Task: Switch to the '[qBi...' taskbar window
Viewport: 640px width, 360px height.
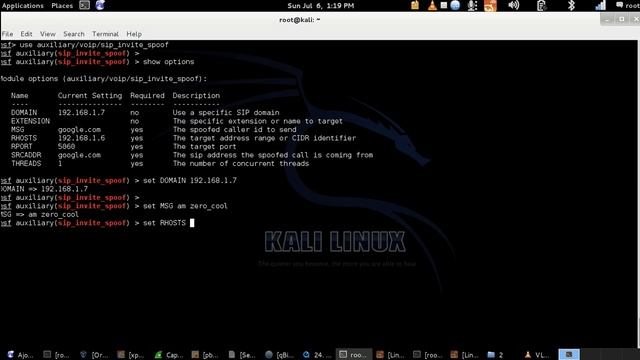Action: coord(279,355)
